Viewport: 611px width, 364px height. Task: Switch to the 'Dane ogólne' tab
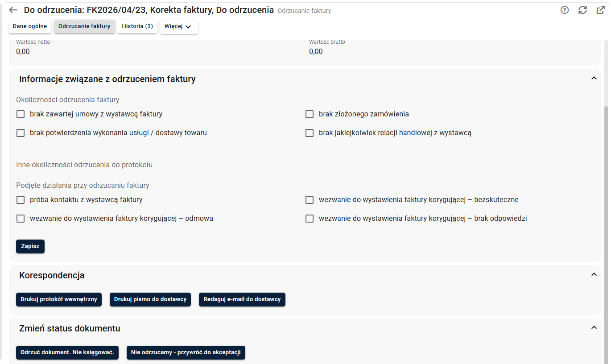click(x=30, y=27)
